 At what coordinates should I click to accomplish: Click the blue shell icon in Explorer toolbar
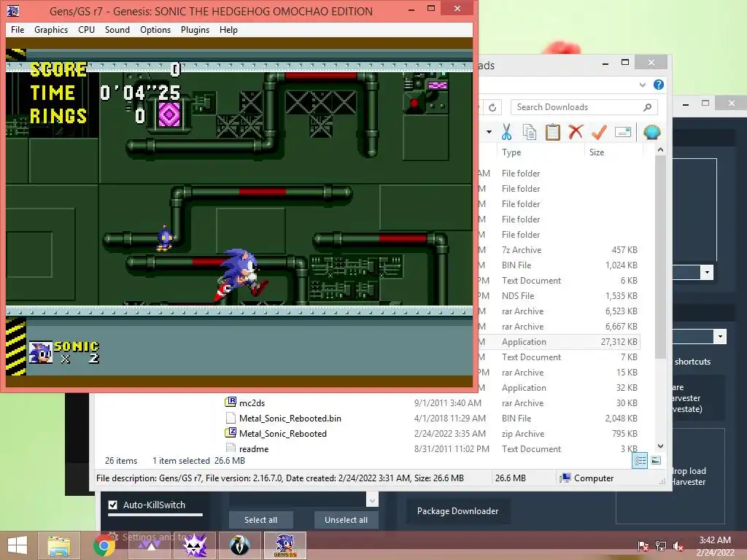coord(651,132)
